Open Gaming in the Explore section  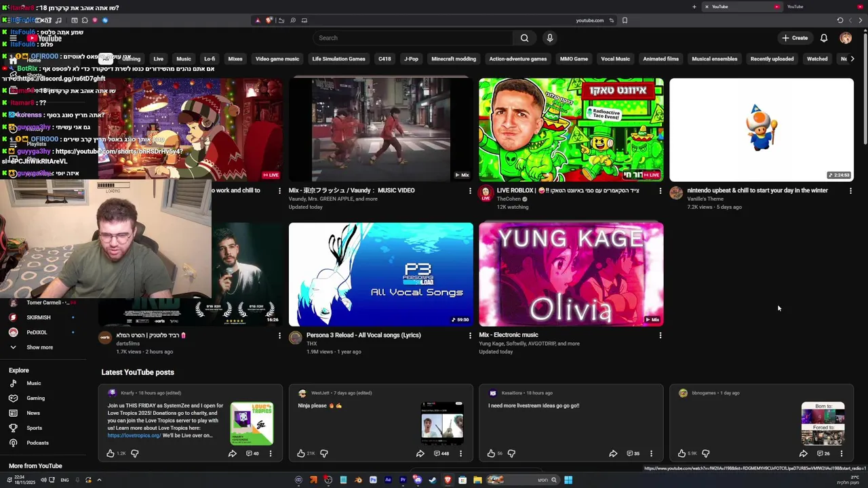pyautogui.click(x=35, y=399)
